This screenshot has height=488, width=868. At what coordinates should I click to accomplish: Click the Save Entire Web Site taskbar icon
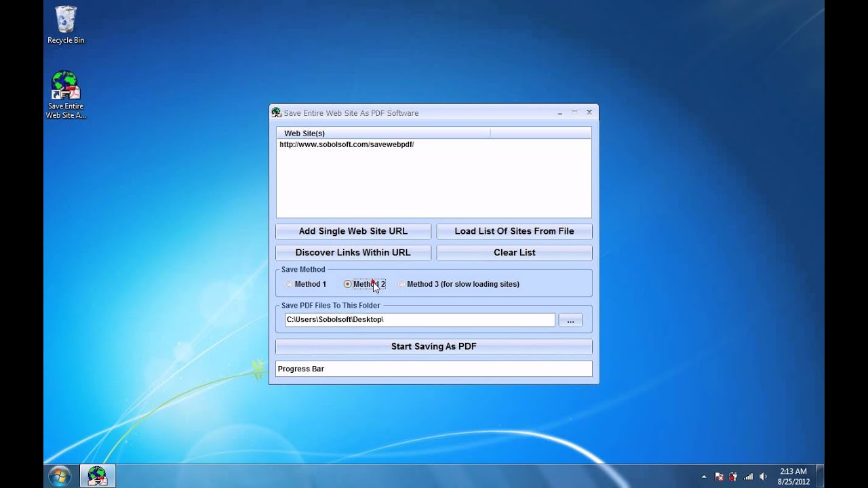click(x=98, y=476)
